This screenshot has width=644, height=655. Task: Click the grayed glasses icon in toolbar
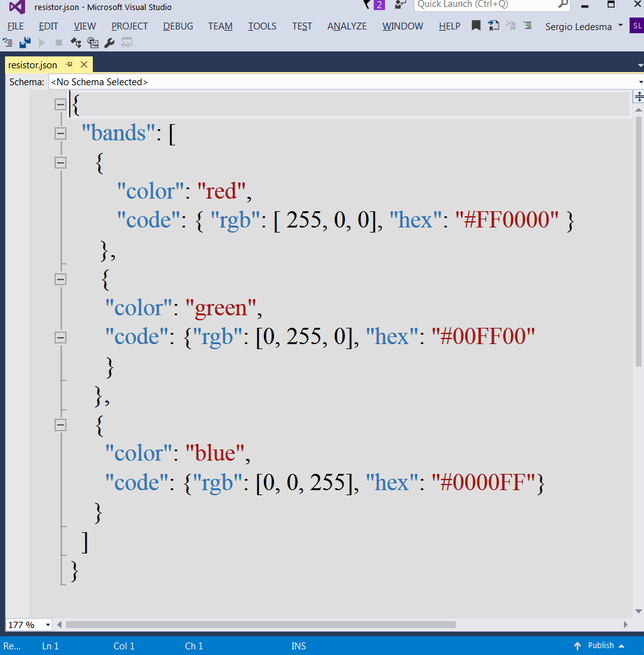(127, 43)
